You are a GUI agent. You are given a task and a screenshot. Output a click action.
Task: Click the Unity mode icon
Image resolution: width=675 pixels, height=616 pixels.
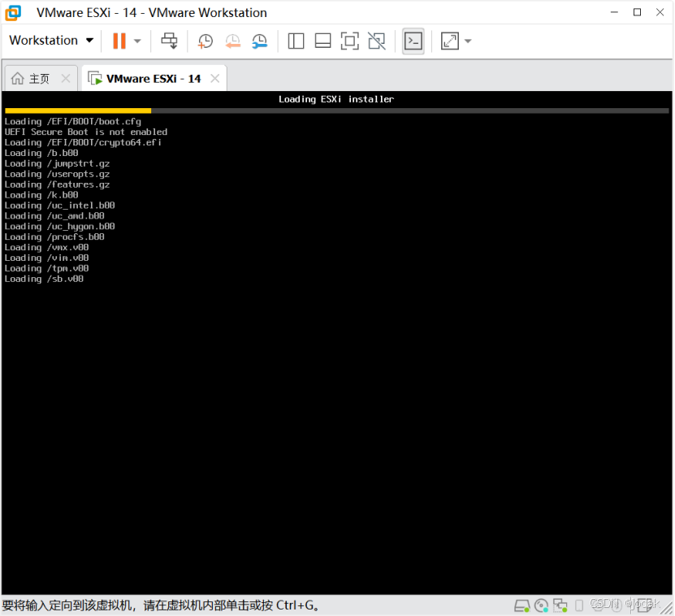coord(377,41)
